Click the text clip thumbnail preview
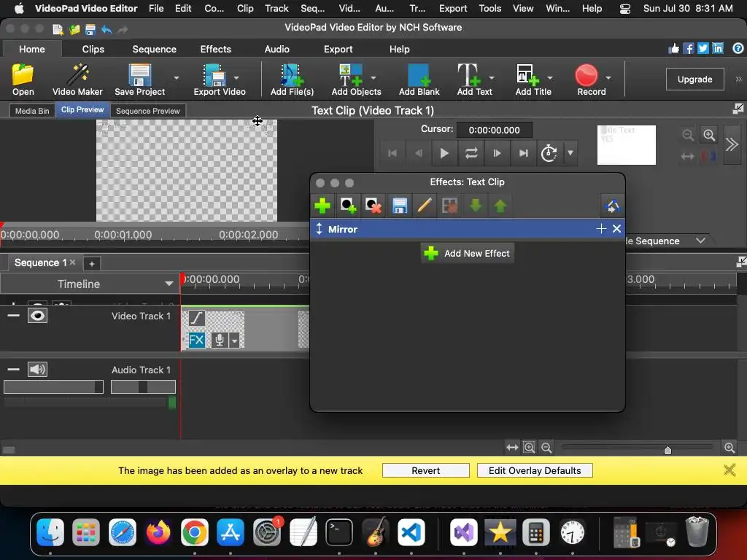Viewport: 747px width, 560px height. pos(626,145)
